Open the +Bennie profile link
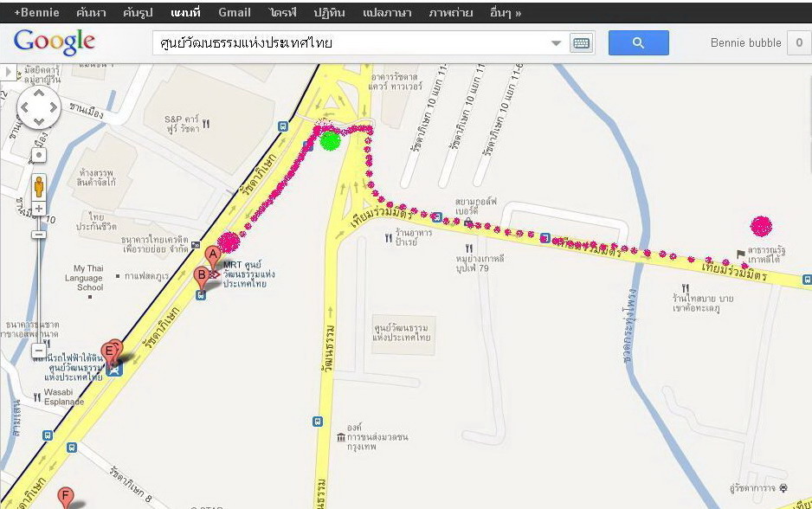The width and height of the screenshot is (812, 509). 36,12
